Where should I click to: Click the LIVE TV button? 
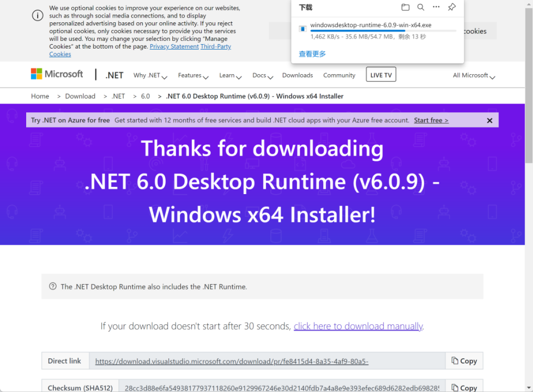click(x=381, y=75)
